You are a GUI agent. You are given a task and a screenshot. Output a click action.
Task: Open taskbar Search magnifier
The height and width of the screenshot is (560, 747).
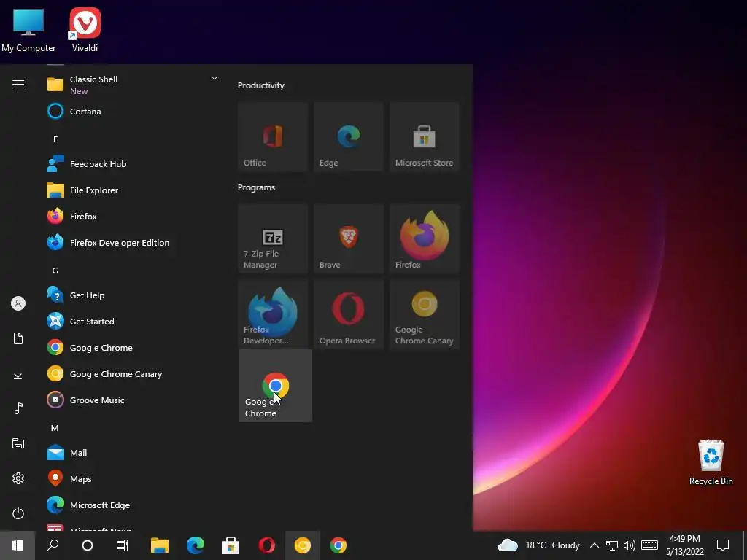(x=53, y=545)
